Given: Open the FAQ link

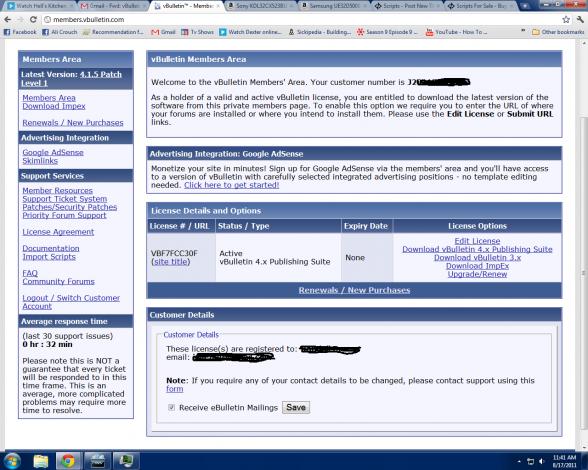Looking at the screenshot, I should click(30, 273).
